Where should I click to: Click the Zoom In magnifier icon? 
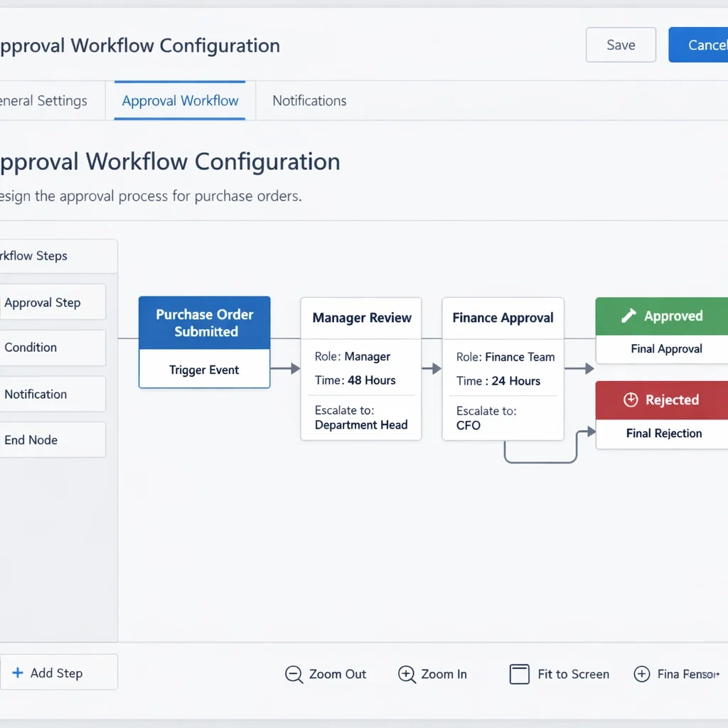point(407,674)
